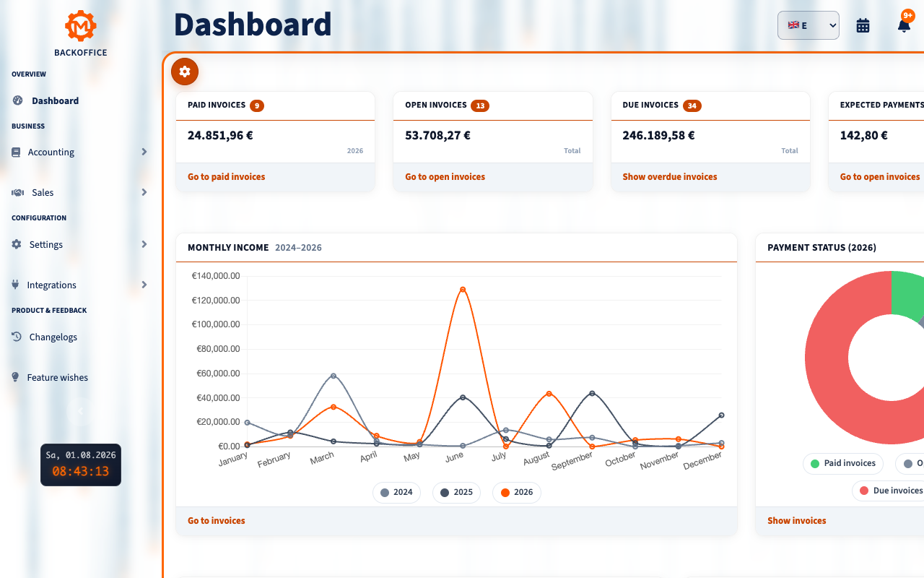Screen dimensions: 924x578
Task: Toggle Due invoices in the donut legend
Action: coord(889,491)
